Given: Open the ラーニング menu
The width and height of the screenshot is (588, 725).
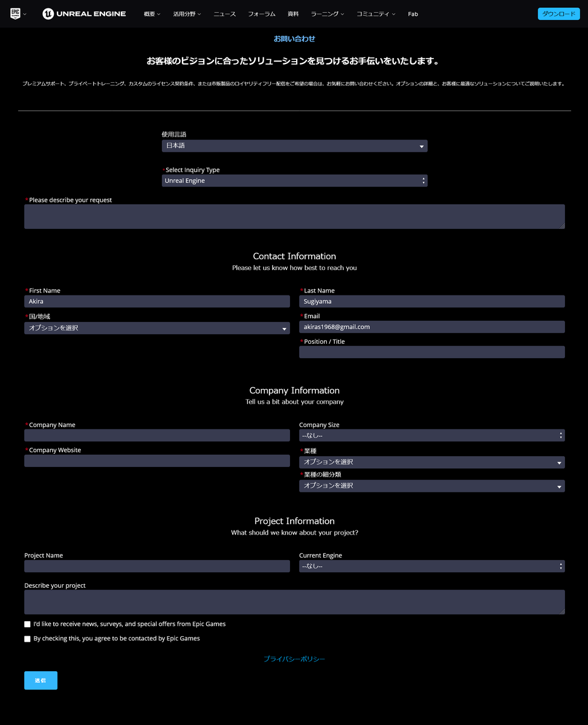Looking at the screenshot, I should (328, 14).
